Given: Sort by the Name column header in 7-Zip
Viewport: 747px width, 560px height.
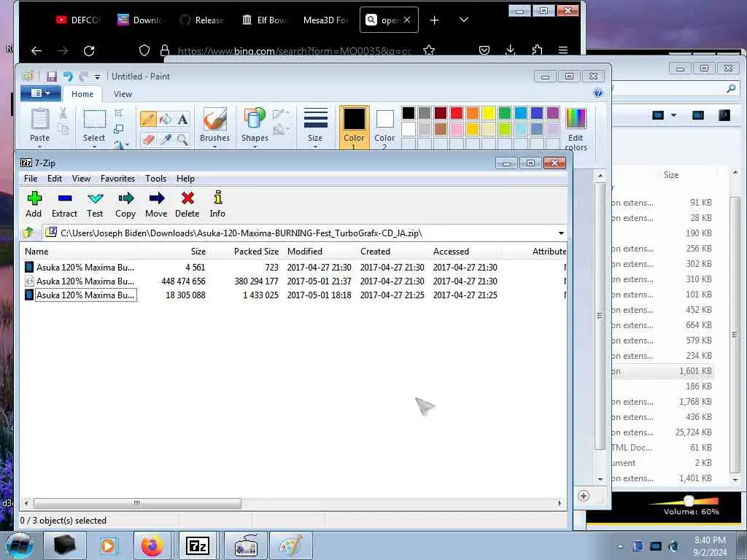Looking at the screenshot, I should point(79,252).
